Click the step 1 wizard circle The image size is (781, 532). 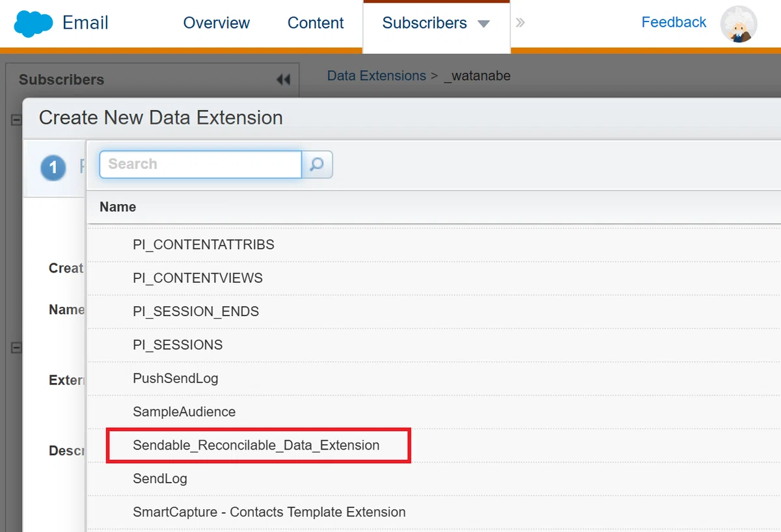[53, 168]
